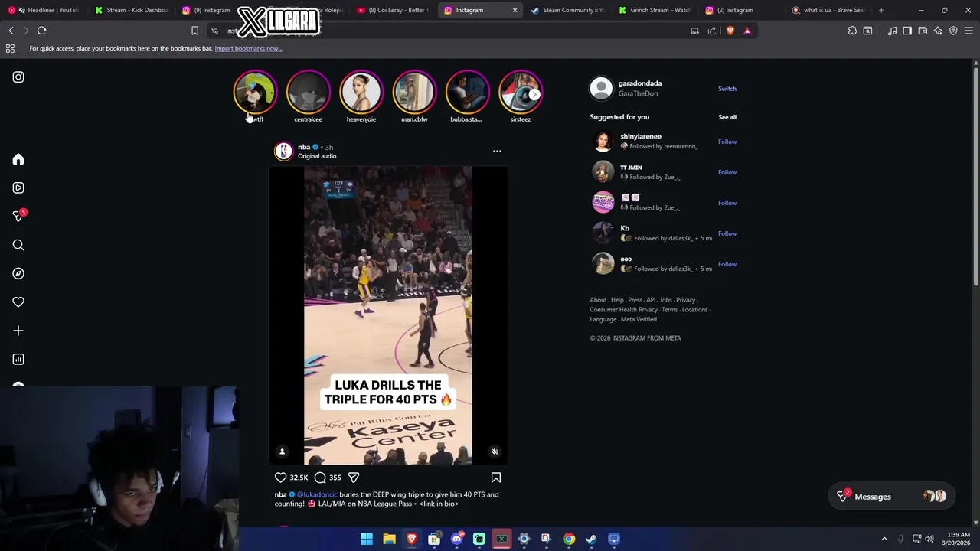See all suggested accounts
Screen dimensions: 980x551
tap(727, 117)
